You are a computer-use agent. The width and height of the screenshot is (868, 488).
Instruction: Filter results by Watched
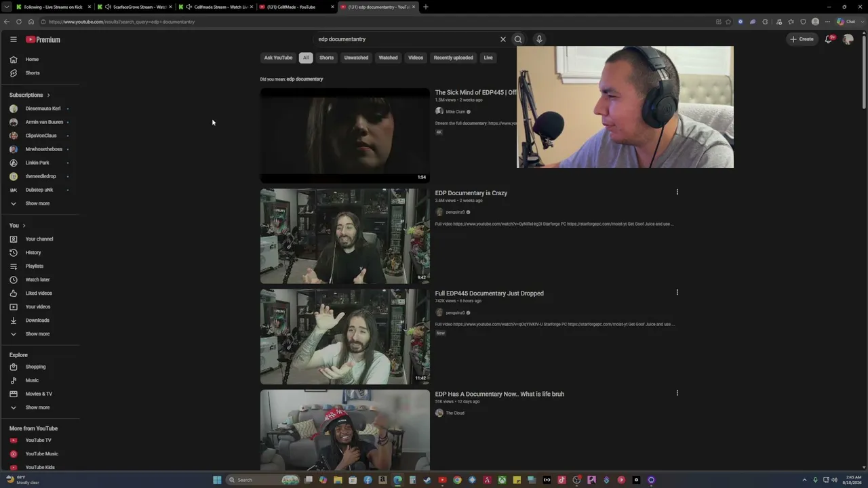(388, 58)
